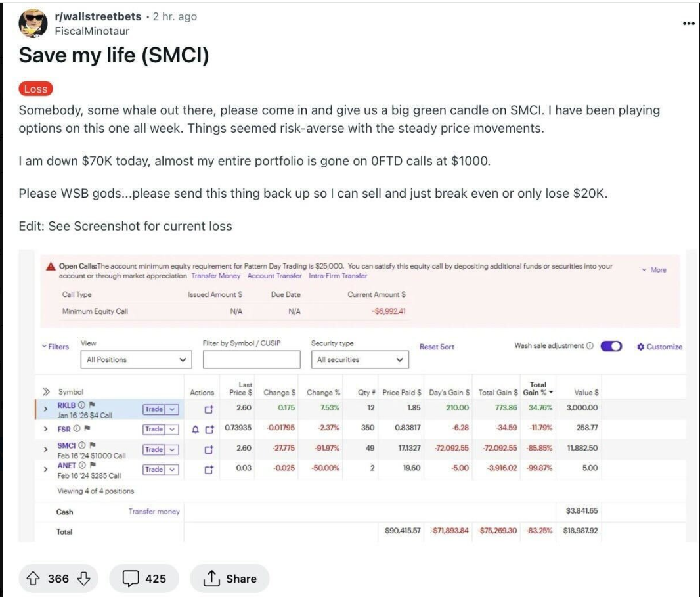The width and height of the screenshot is (700, 597).
Task: Open the All securities type dropdown
Action: (x=360, y=359)
